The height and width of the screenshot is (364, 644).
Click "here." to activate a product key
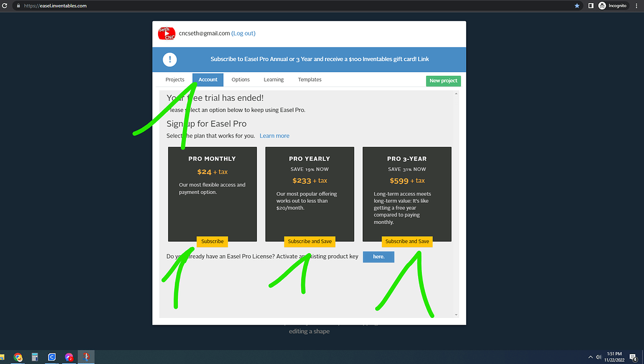point(378,256)
